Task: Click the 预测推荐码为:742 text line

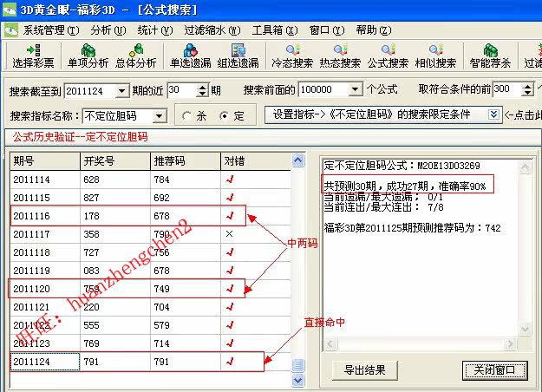Action: (x=412, y=228)
